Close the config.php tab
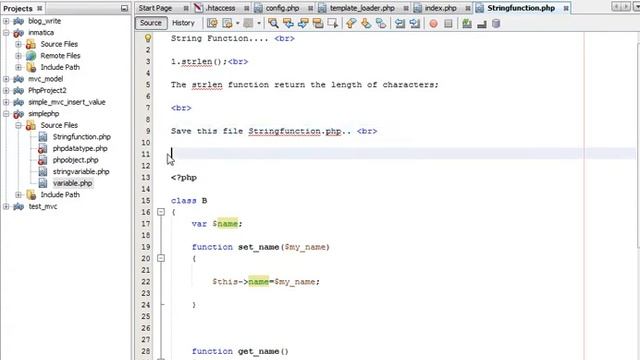Viewport: 640px width, 360px height. tap(311, 8)
